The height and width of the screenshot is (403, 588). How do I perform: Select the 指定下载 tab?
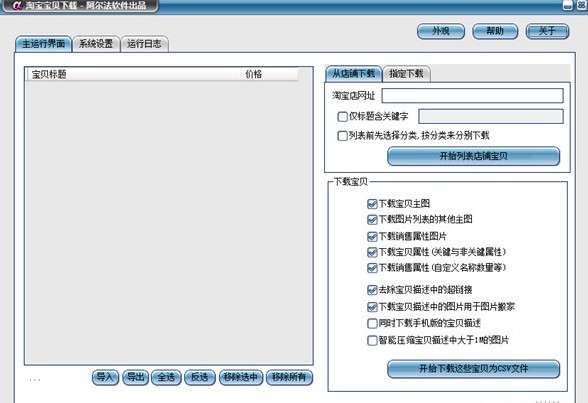coord(406,73)
